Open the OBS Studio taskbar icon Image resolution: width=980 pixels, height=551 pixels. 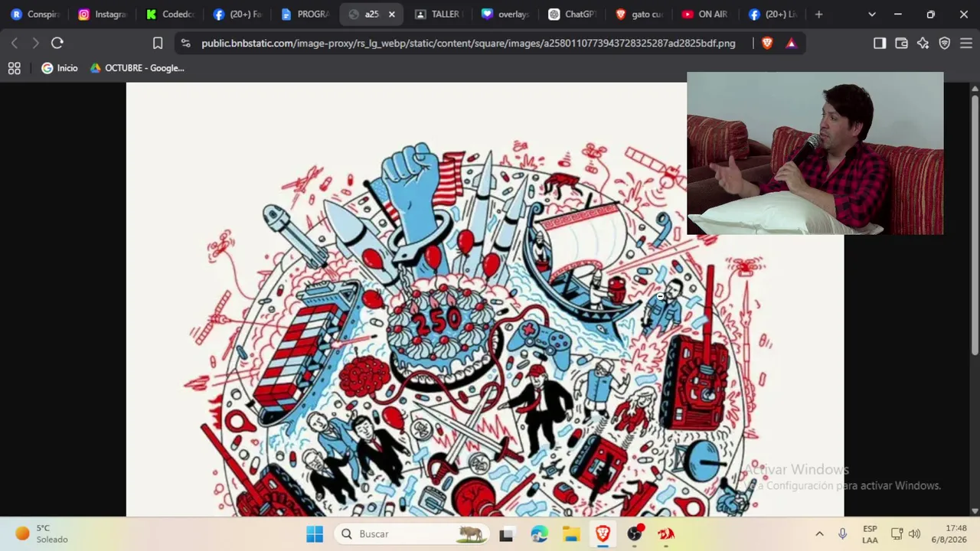635,533
